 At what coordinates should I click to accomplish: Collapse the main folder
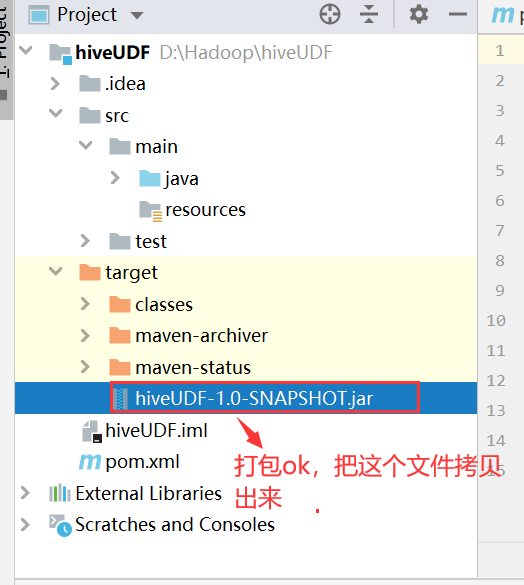pyautogui.click(x=85, y=145)
